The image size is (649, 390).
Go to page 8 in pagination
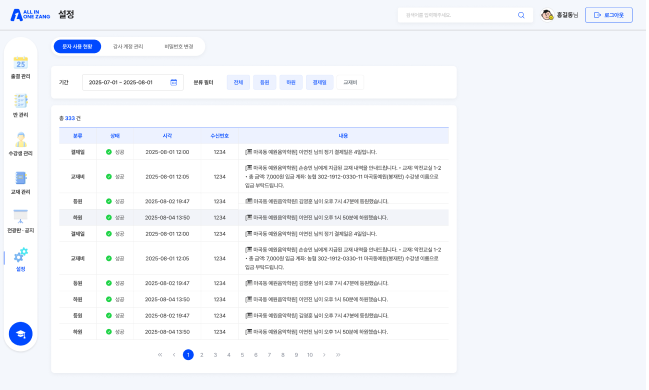click(x=283, y=355)
